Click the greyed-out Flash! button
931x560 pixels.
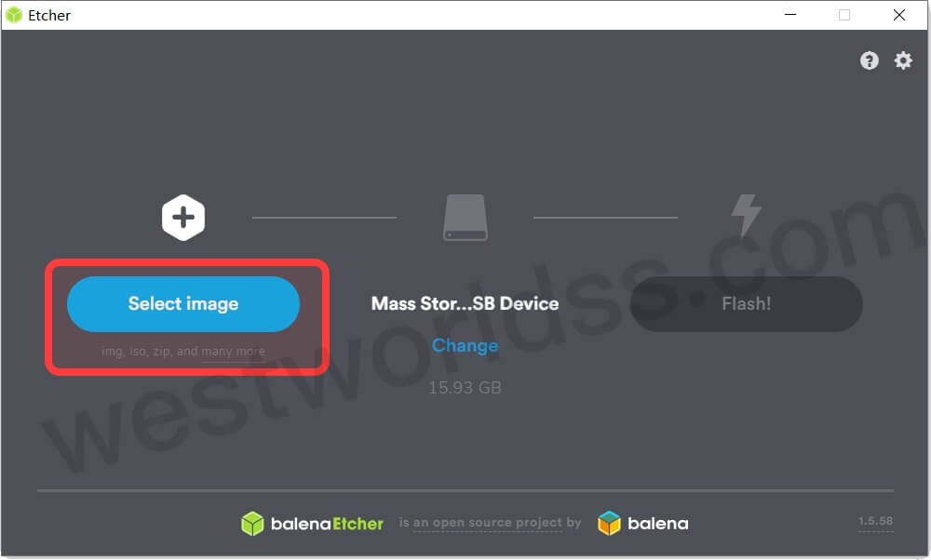tap(747, 304)
